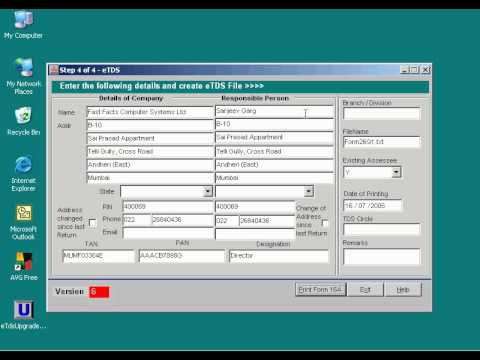This screenshot has height=360, width=480.
Task: Click the Help button
Action: pyautogui.click(x=403, y=290)
